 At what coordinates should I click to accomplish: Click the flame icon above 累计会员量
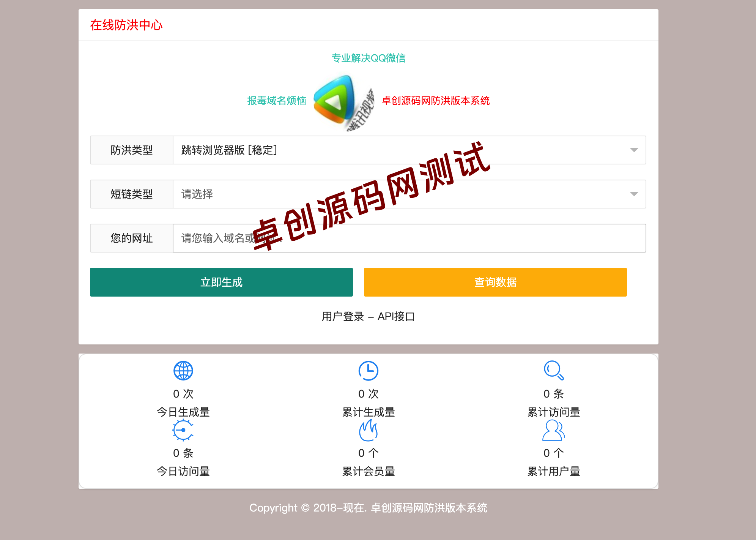click(x=369, y=430)
